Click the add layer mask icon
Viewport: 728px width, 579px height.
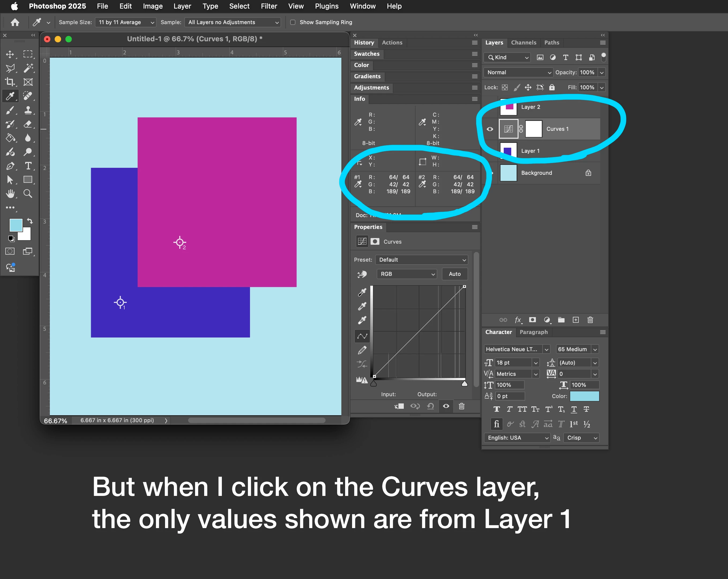532,320
